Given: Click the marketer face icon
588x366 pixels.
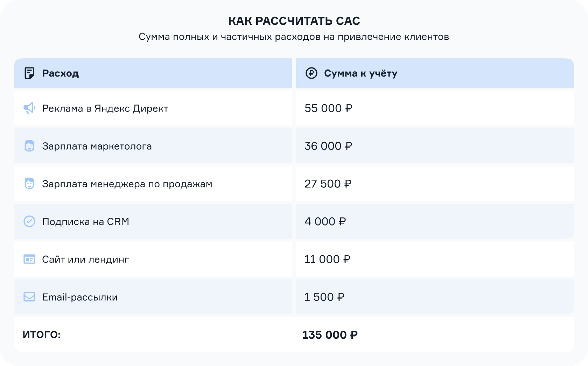Looking at the screenshot, I should [29, 146].
